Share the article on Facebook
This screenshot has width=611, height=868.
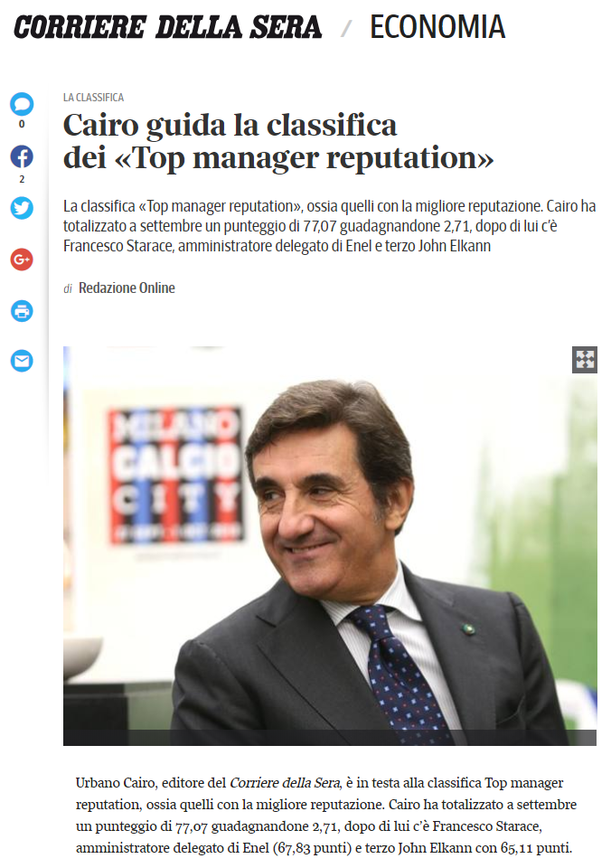click(22, 156)
